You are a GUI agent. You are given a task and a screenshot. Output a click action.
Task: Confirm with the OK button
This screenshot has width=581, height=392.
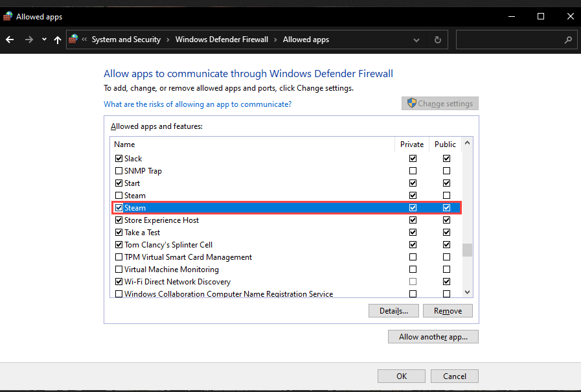coord(402,376)
